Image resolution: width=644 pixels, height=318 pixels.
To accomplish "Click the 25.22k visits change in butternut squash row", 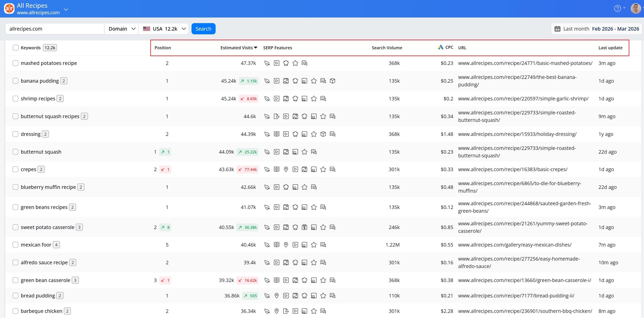I will click(x=247, y=152).
